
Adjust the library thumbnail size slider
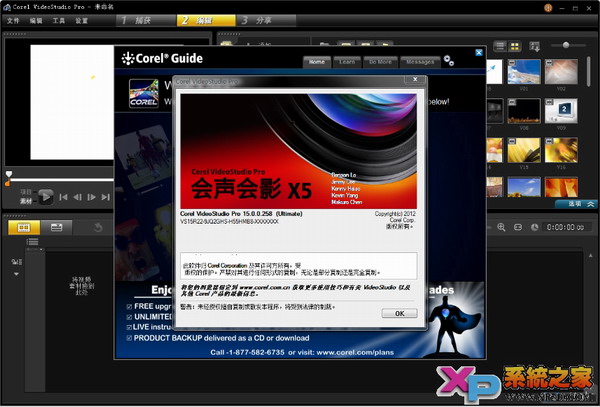pos(566,45)
